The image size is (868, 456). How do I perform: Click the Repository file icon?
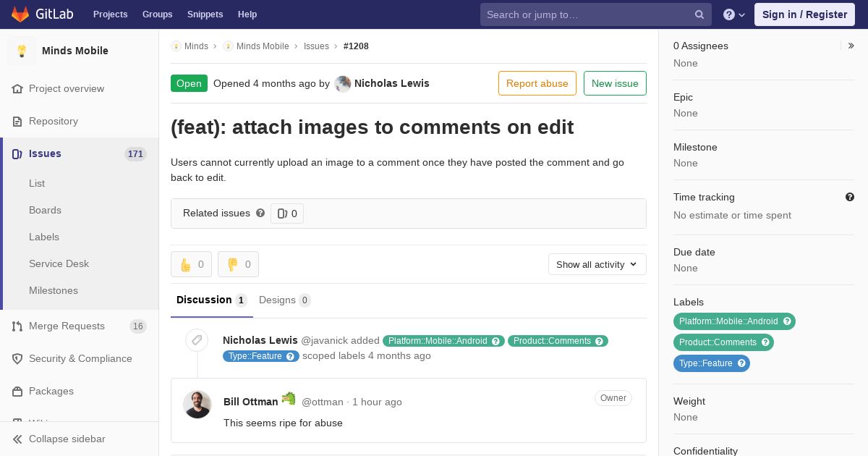17,121
